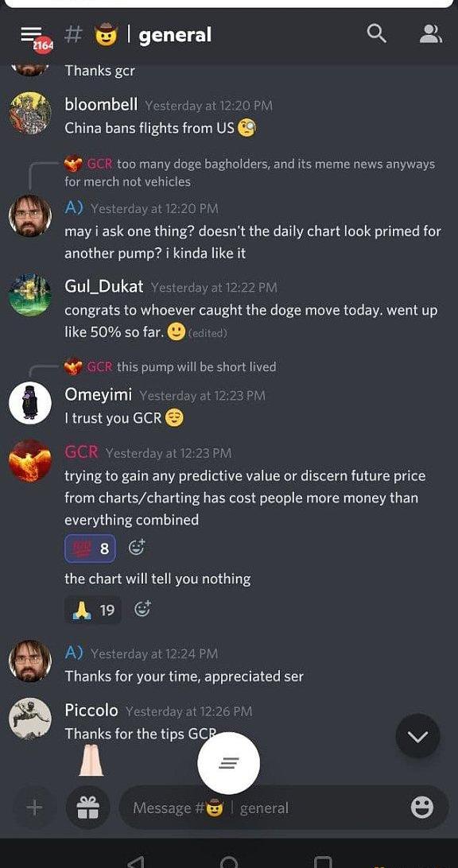The image size is (458, 868).
Task: Open the general channel title
Action: (x=175, y=35)
